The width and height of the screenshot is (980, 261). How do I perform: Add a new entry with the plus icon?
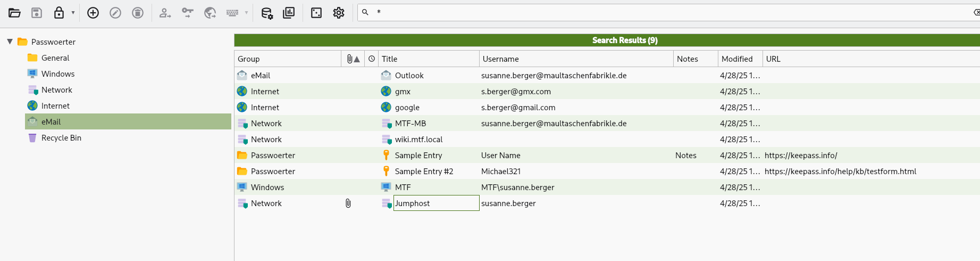93,13
